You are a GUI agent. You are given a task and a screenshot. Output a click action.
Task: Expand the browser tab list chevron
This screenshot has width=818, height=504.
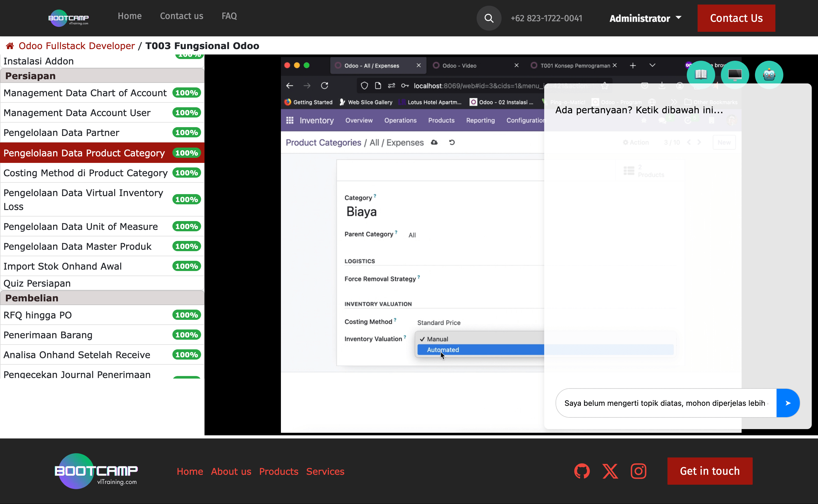tap(652, 65)
